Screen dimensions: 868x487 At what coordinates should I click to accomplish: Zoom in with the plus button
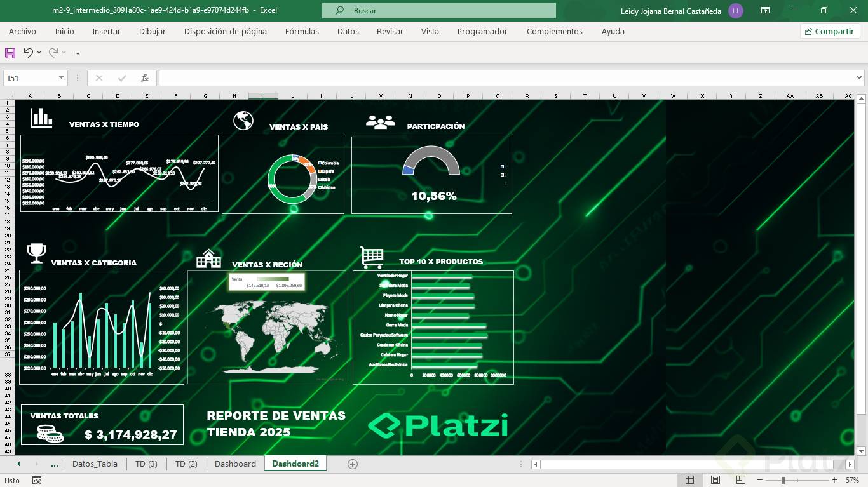pyautogui.click(x=834, y=480)
